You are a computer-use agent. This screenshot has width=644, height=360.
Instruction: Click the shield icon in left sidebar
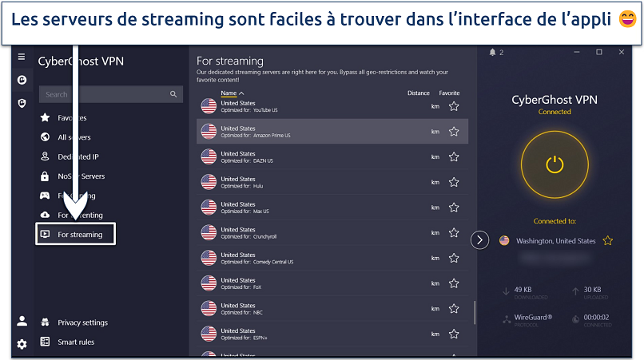click(x=22, y=103)
